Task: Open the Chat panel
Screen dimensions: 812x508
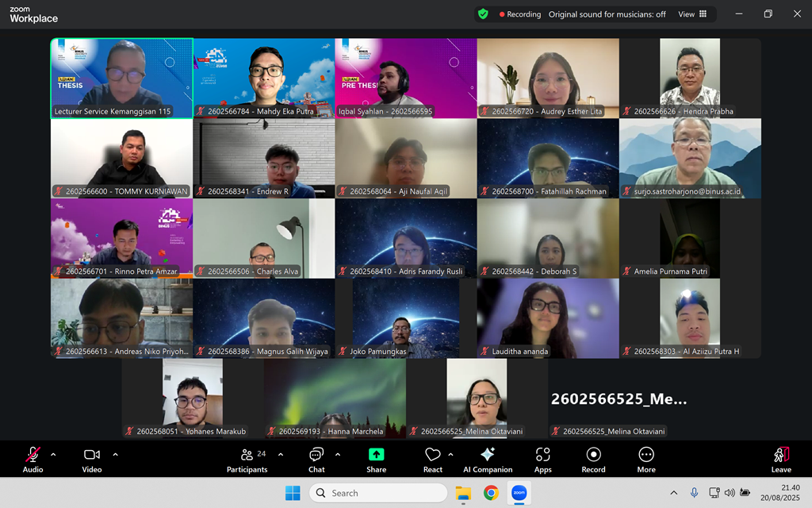Action: click(x=316, y=459)
